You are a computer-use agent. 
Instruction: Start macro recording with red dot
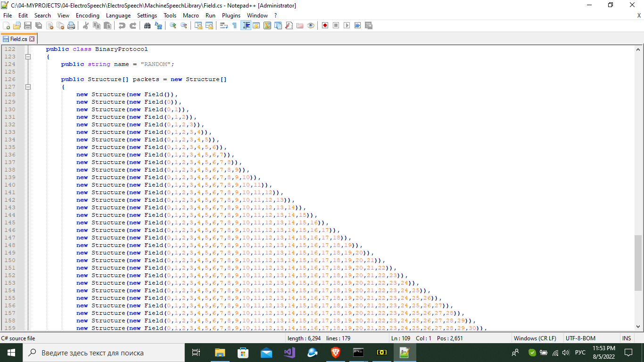[x=325, y=25]
